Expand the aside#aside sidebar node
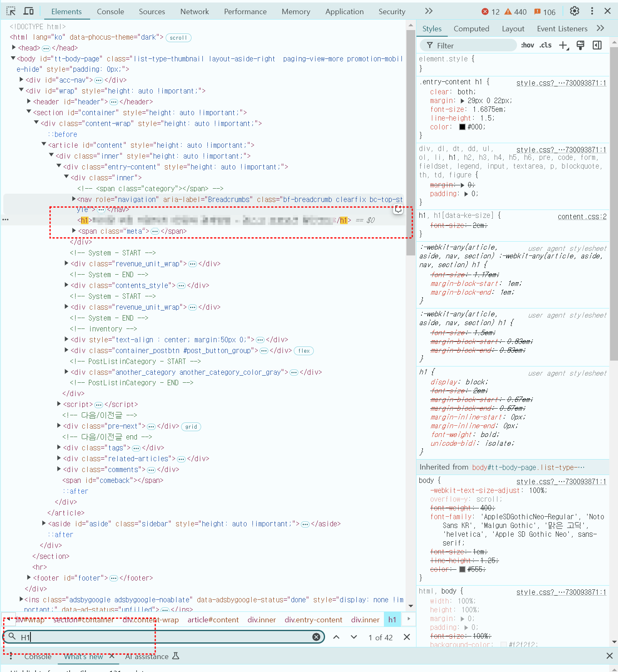This screenshot has width=618, height=672. (x=44, y=523)
